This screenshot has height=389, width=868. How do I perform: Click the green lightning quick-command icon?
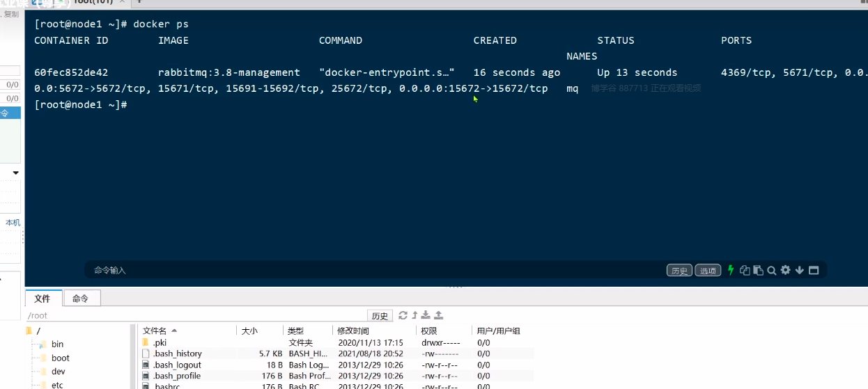point(731,270)
